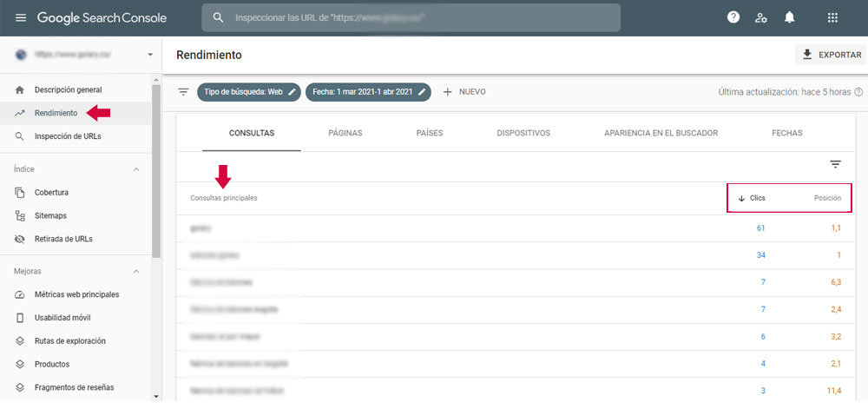Collapse the Mejoras section
Screen dimensions: 868x409
click(136, 271)
